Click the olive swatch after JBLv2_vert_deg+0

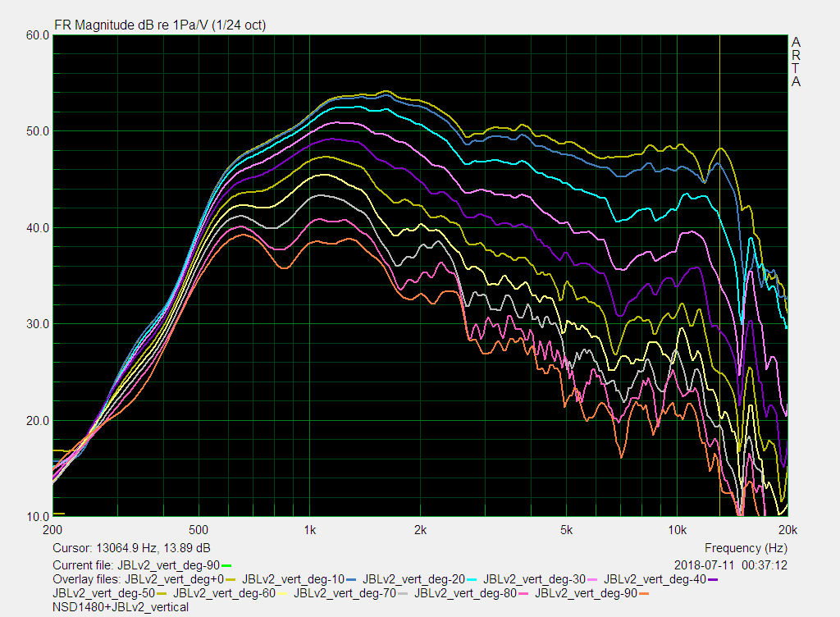(231, 579)
